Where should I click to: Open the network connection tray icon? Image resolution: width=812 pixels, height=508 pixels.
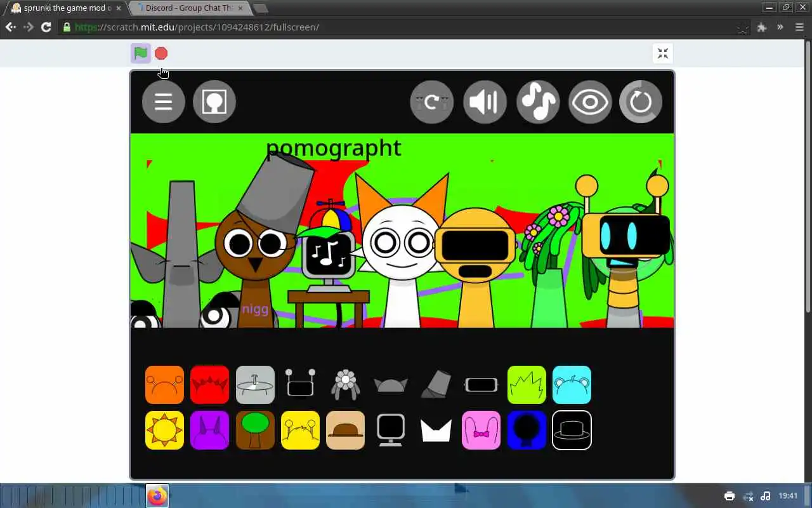pos(748,496)
